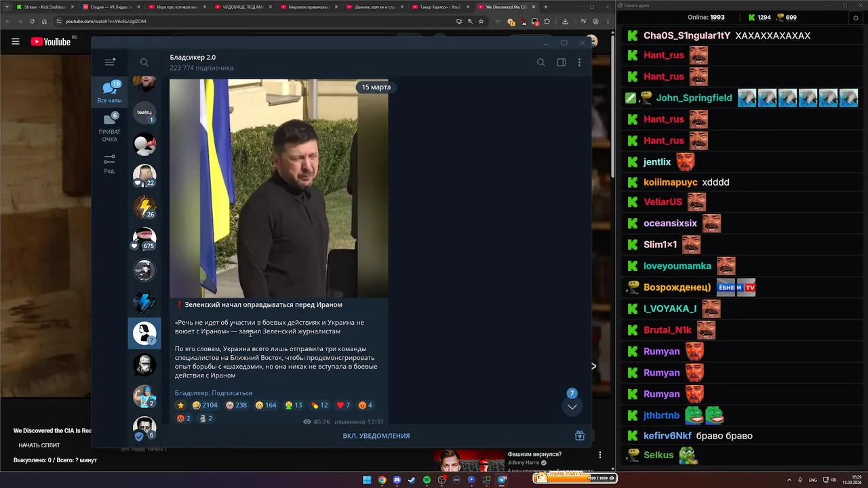The width and height of the screenshot is (868, 488).
Task: Open Windows Start menu
Action: coord(367,480)
